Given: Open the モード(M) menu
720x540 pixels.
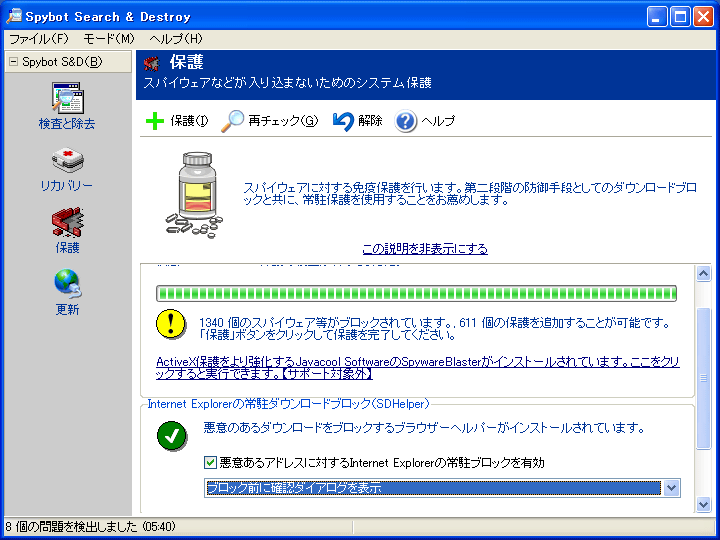Looking at the screenshot, I should pyautogui.click(x=109, y=39).
